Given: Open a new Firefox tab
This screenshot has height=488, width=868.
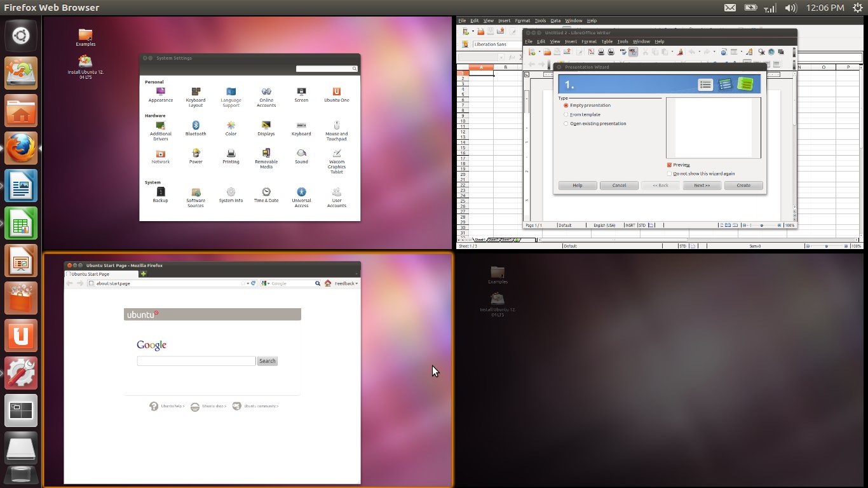Looking at the screenshot, I should 144,274.
